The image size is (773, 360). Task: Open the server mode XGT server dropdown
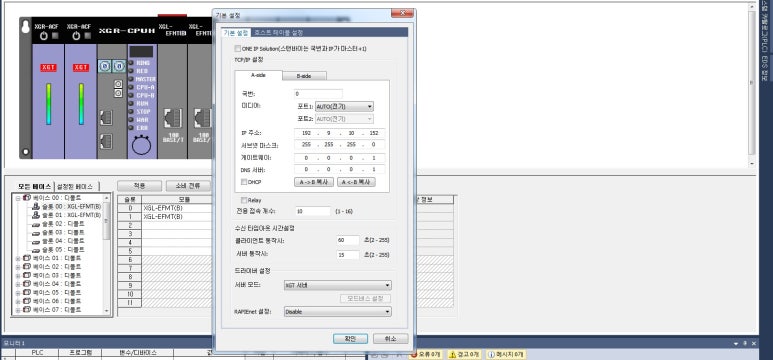pos(338,285)
